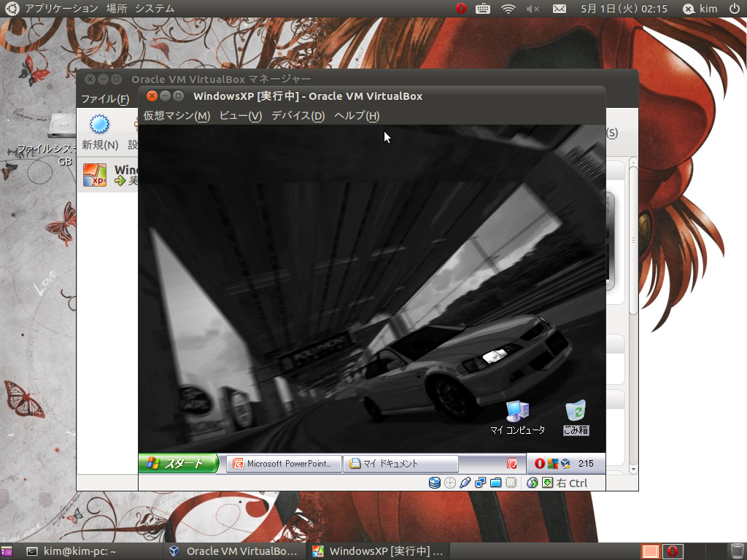Select the first workspace in switcher
The image size is (747, 560).
point(651,551)
